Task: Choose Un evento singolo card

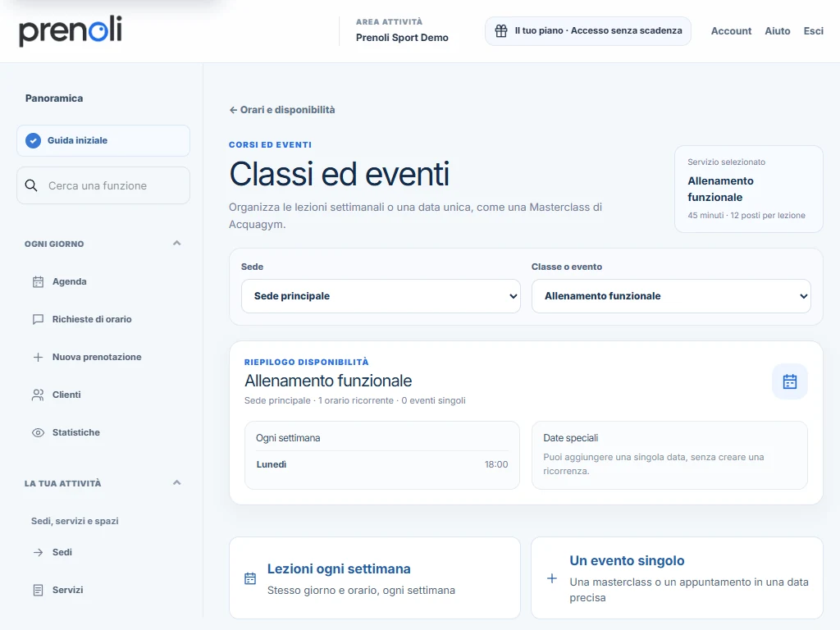Action: tap(677, 578)
